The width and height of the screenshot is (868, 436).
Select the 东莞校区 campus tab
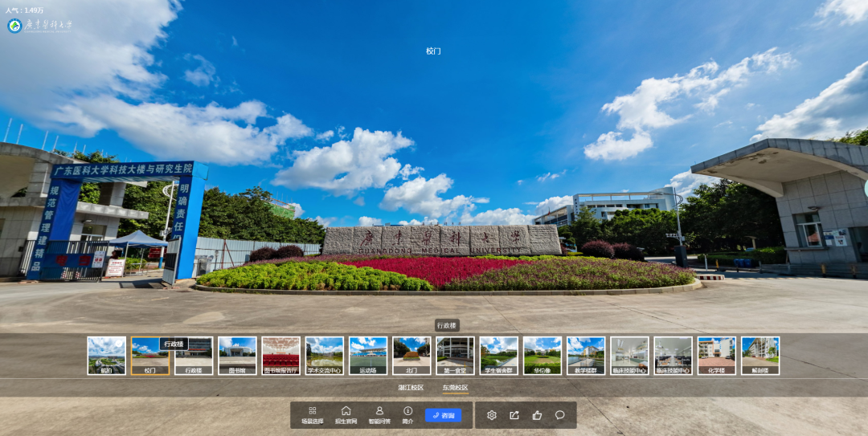[455, 387]
